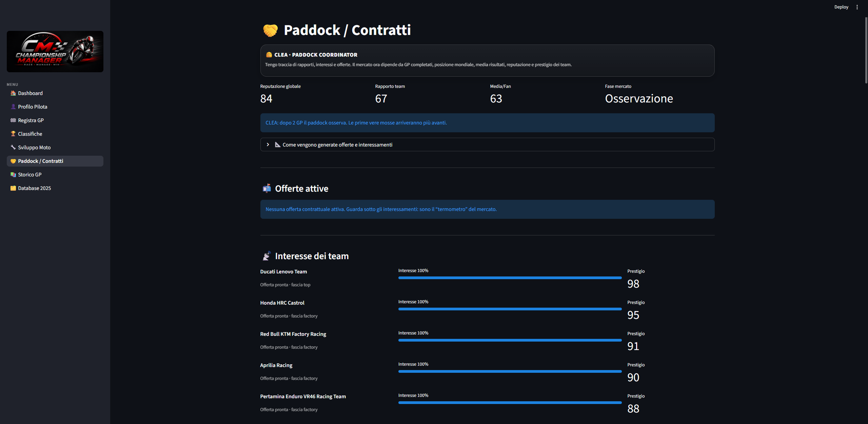Click the Aprilia Racing interest bar
The image size is (868, 424).
click(x=510, y=371)
